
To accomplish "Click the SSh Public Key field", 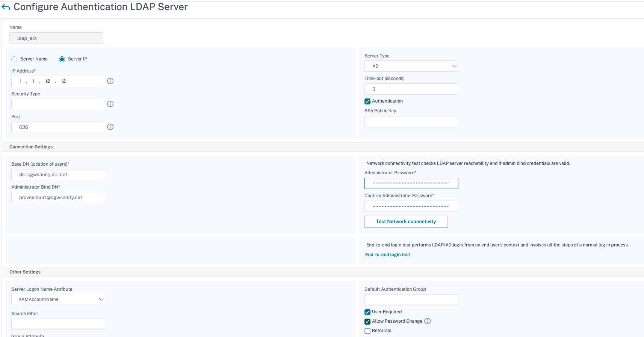I will point(411,122).
